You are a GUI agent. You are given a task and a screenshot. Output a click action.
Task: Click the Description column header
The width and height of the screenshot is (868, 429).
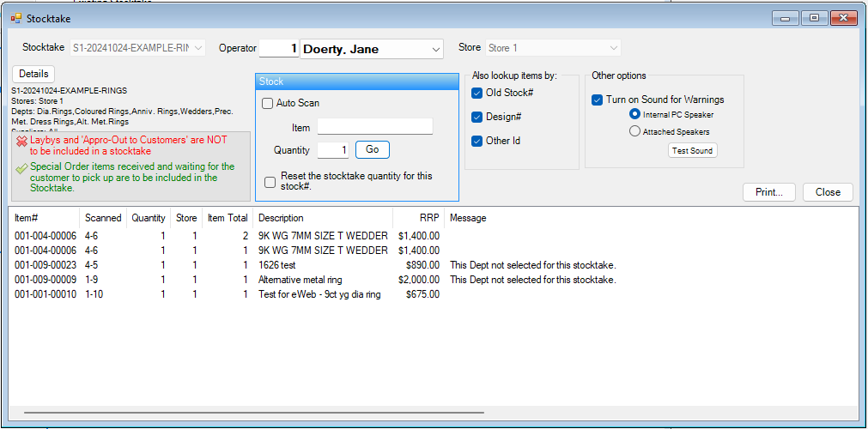click(323, 218)
